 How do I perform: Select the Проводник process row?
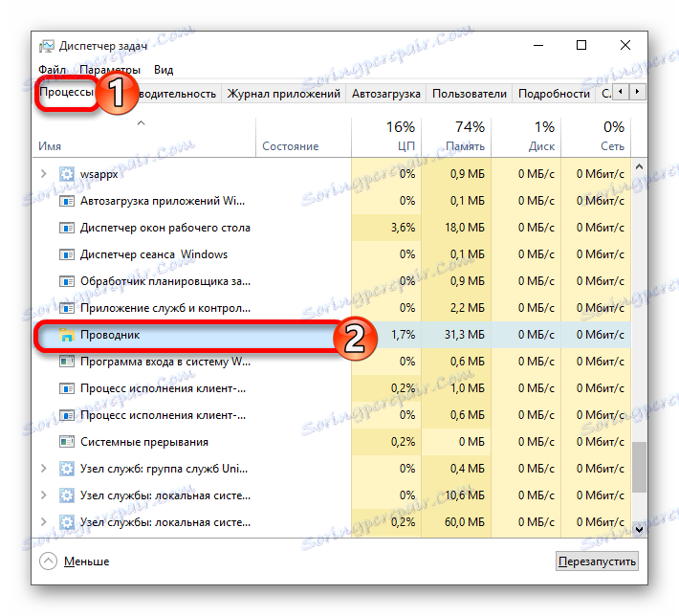pos(332,335)
